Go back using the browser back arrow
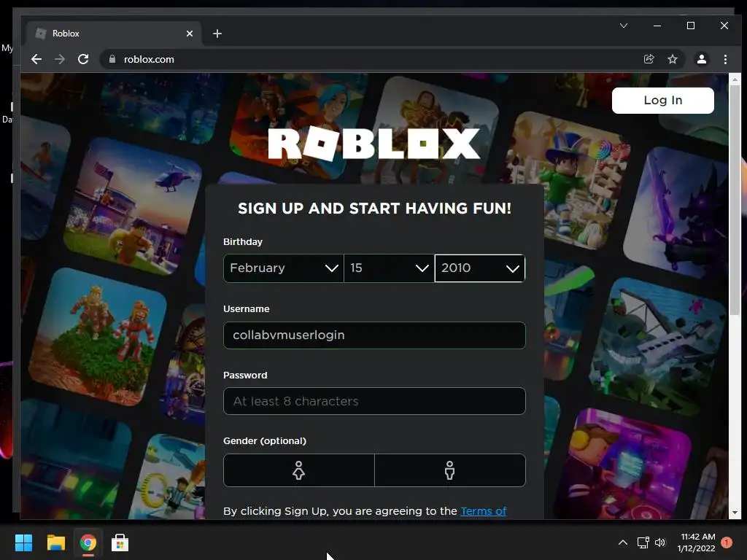Image resolution: width=747 pixels, height=560 pixels. [x=36, y=59]
